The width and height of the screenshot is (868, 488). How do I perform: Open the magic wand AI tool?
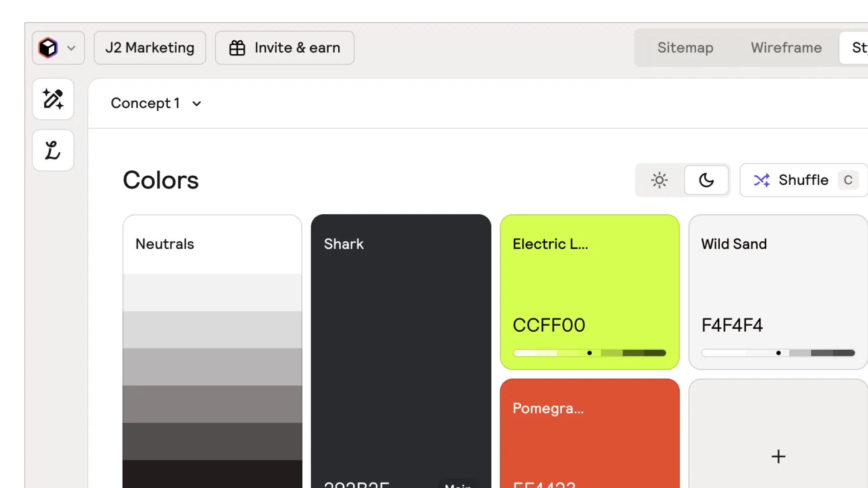53,99
